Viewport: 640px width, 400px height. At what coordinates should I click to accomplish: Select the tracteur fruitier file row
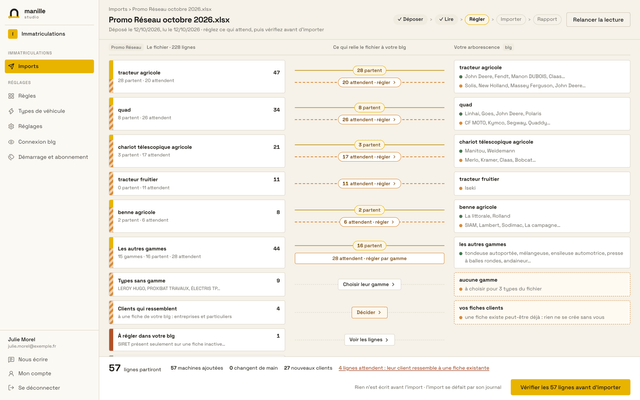tap(197, 183)
